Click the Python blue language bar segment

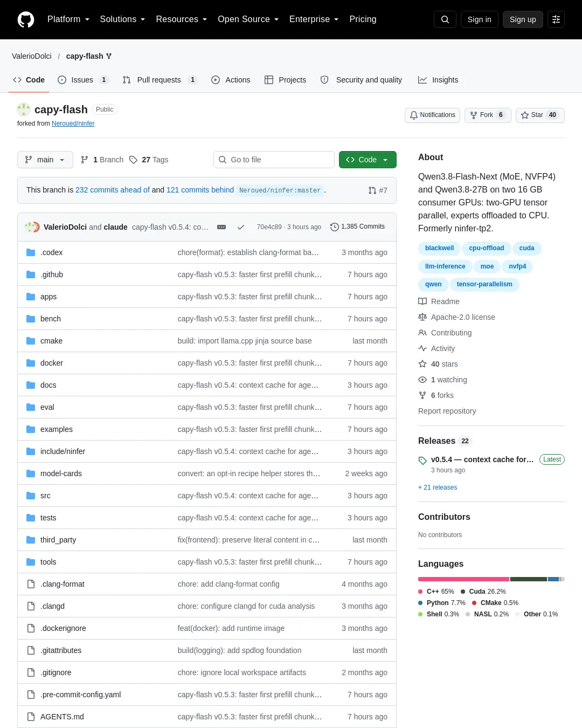click(553, 579)
